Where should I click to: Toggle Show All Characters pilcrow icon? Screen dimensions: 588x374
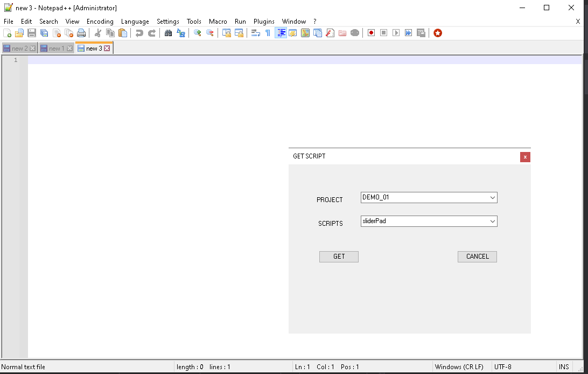click(x=268, y=33)
